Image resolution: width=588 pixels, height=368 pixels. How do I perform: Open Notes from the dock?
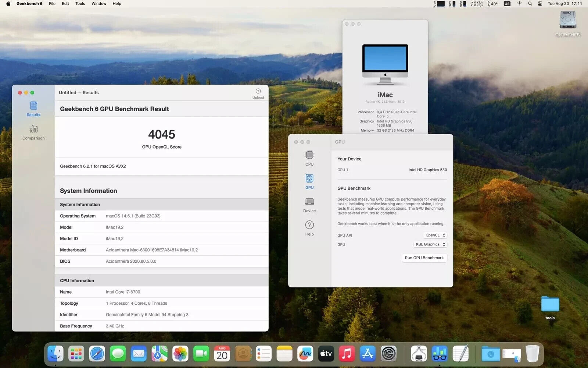(284, 354)
